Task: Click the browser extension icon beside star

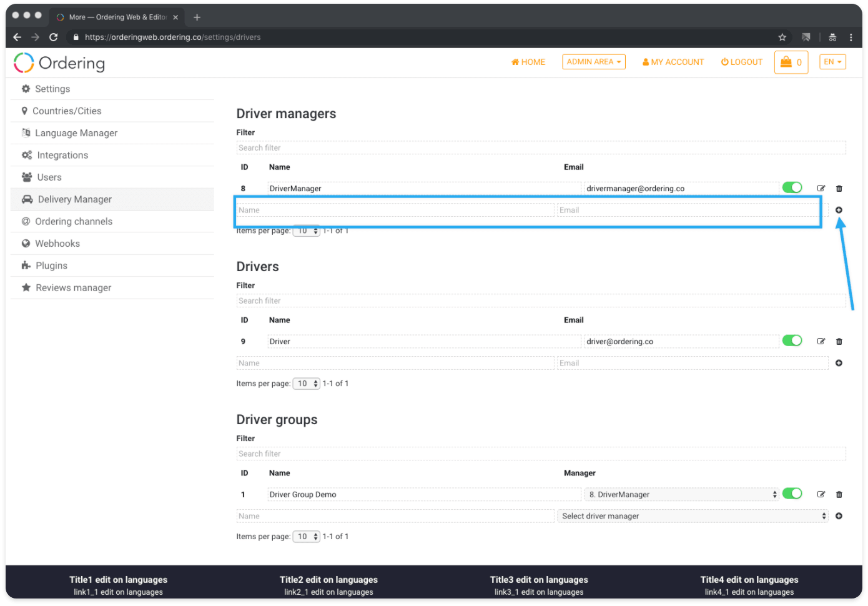Action: 806,37
